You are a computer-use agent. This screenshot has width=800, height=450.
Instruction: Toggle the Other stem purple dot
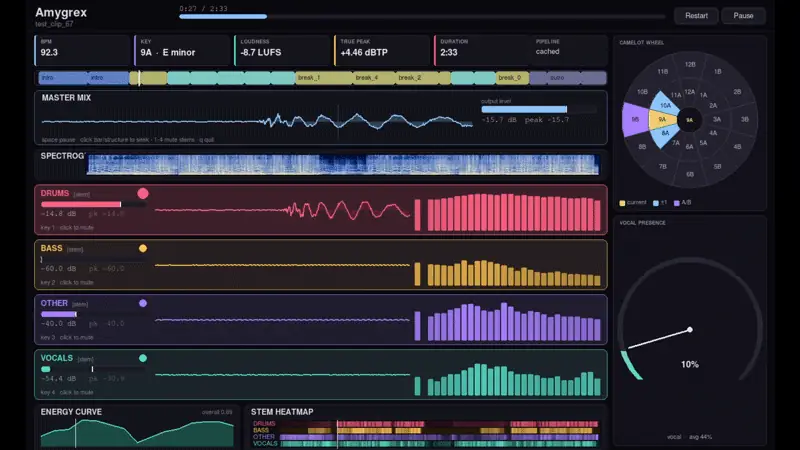tap(143, 303)
